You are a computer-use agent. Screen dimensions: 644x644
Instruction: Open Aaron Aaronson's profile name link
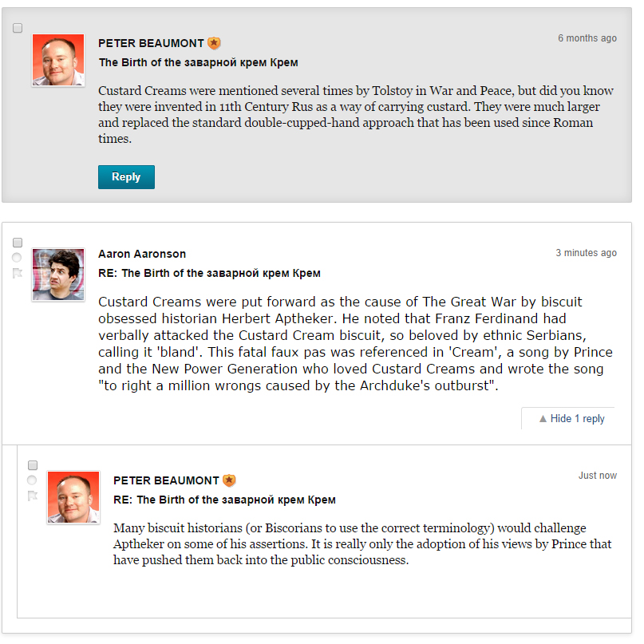(x=142, y=254)
